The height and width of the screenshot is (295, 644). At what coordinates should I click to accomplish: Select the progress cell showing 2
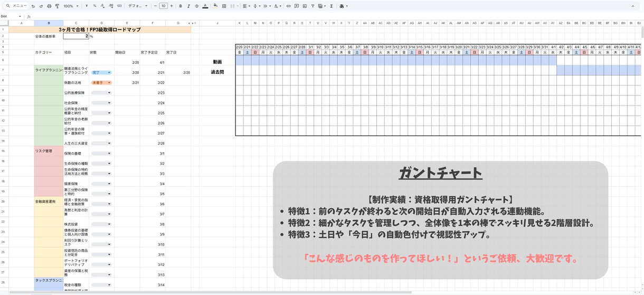coord(76,36)
